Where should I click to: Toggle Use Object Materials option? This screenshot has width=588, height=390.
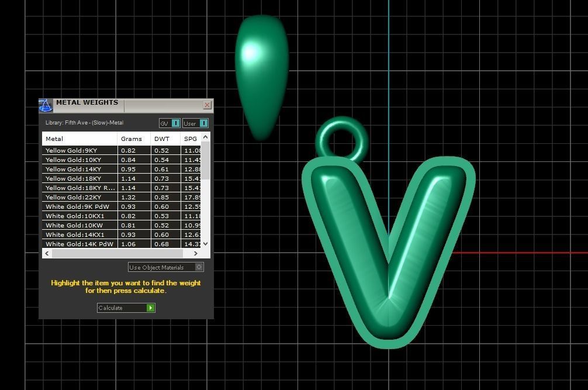166,267
